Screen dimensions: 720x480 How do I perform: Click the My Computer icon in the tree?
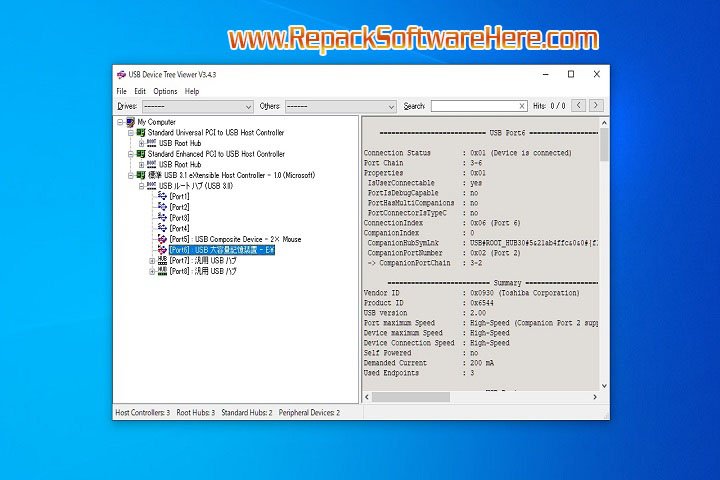(130, 122)
